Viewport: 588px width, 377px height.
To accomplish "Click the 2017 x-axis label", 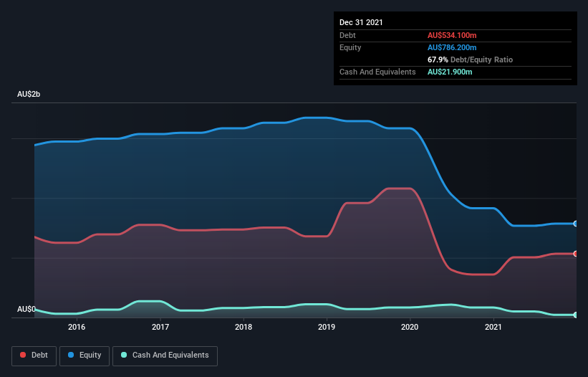I will point(160,327).
